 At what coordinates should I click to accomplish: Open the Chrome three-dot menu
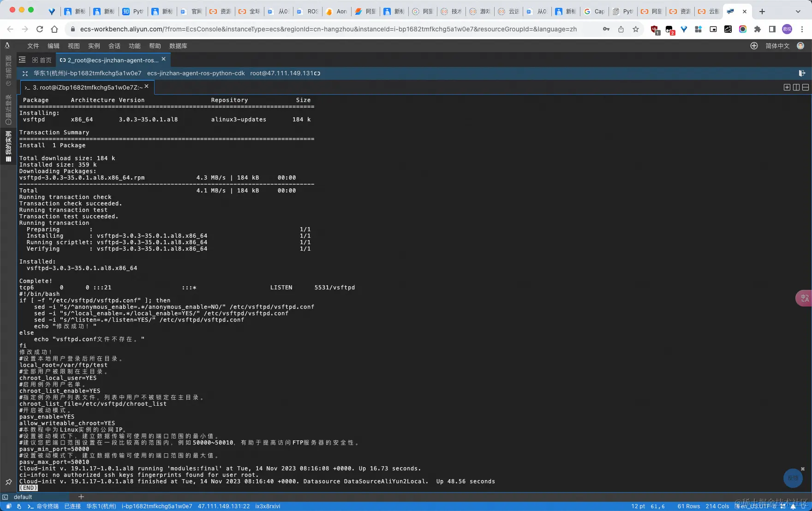(x=802, y=29)
